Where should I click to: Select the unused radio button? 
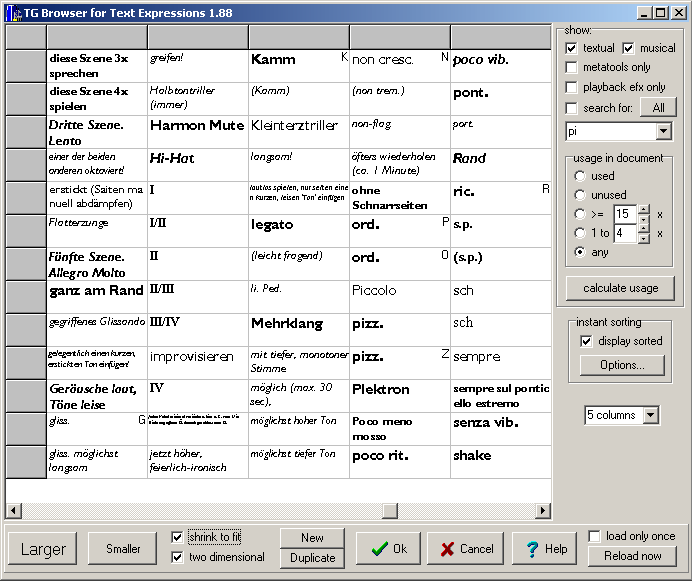(580, 195)
